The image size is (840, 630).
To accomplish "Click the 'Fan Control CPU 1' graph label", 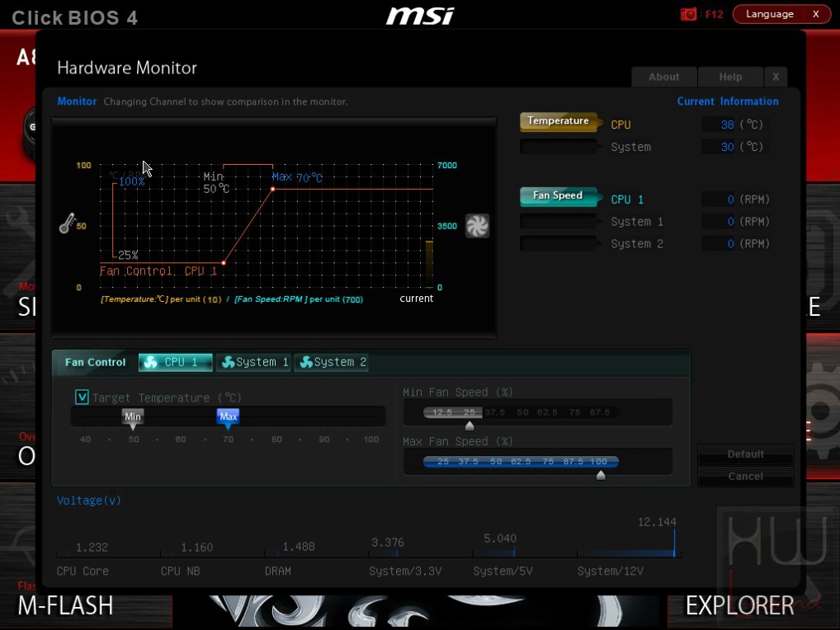I will click(x=158, y=270).
